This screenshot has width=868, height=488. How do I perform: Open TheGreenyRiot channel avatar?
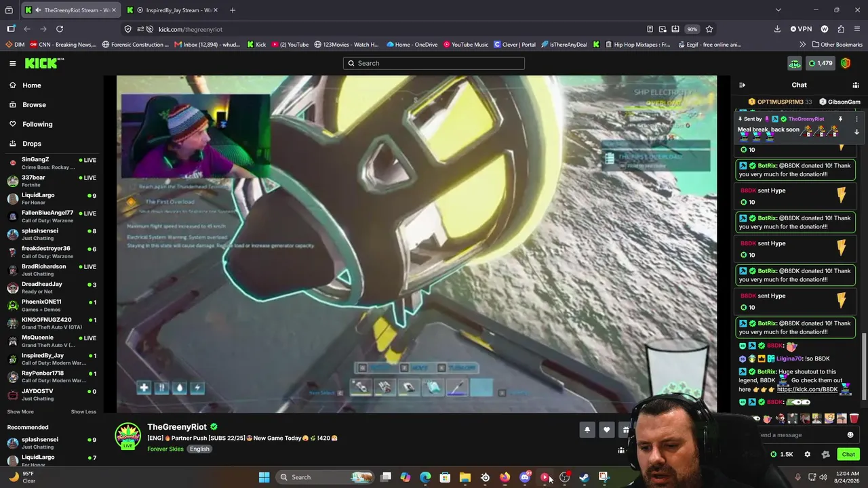(128, 436)
